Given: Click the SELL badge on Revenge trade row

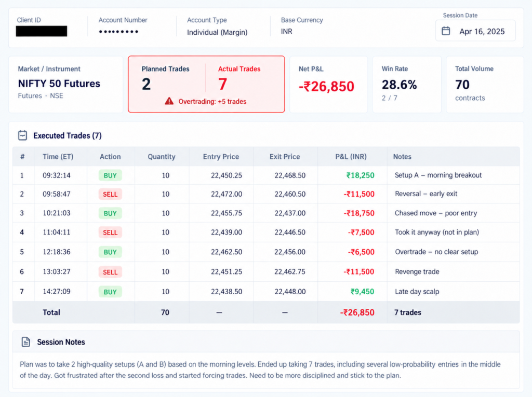Looking at the screenshot, I should pyautogui.click(x=110, y=272).
